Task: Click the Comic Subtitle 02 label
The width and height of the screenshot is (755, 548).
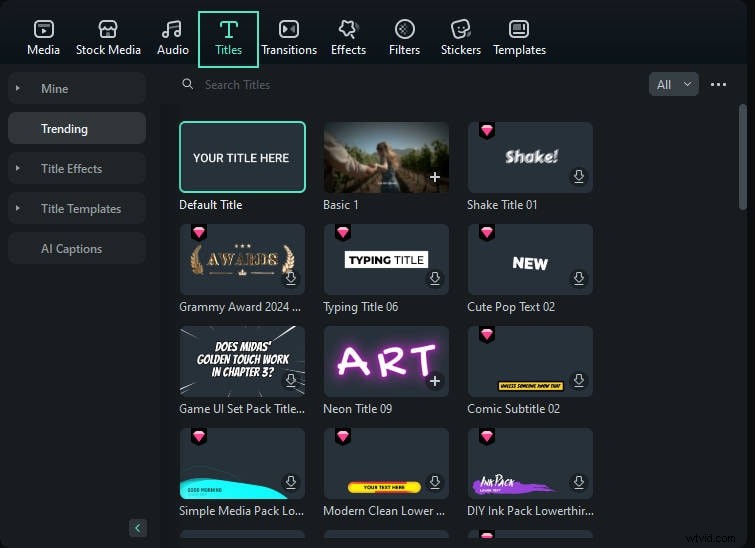Action: pyautogui.click(x=513, y=409)
